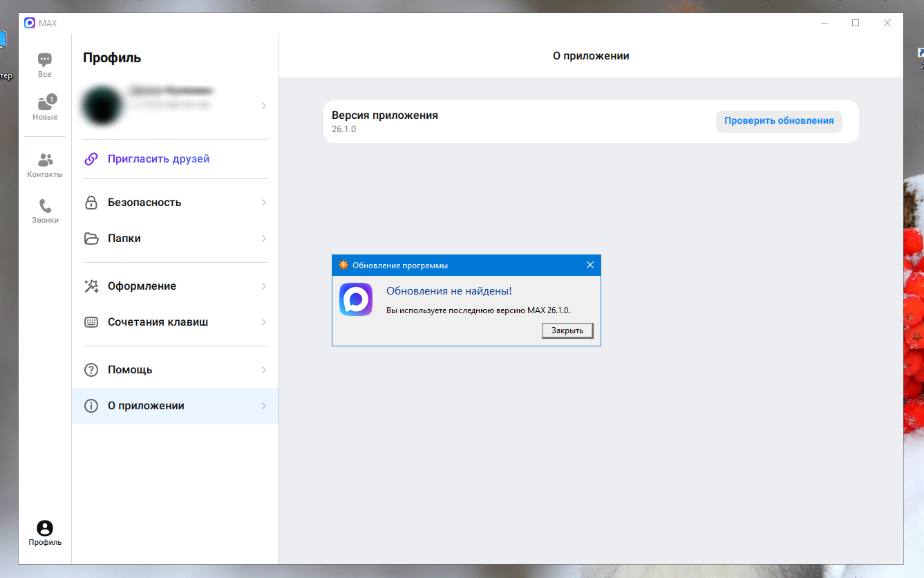Open the Оформление settings entry
924x578 pixels.
176,286
